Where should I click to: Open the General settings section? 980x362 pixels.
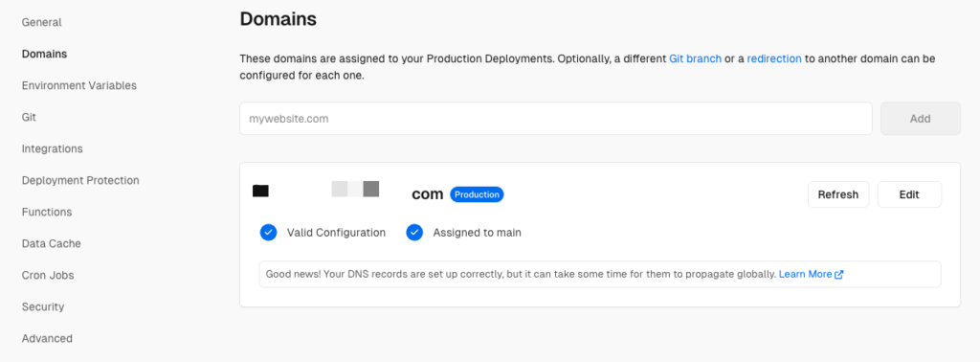pos(42,23)
